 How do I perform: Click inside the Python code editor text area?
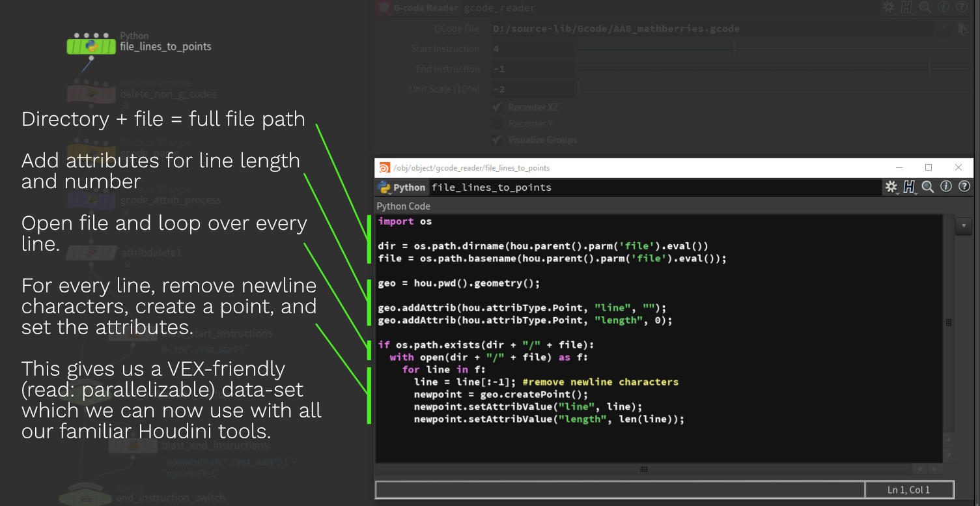tap(659, 339)
